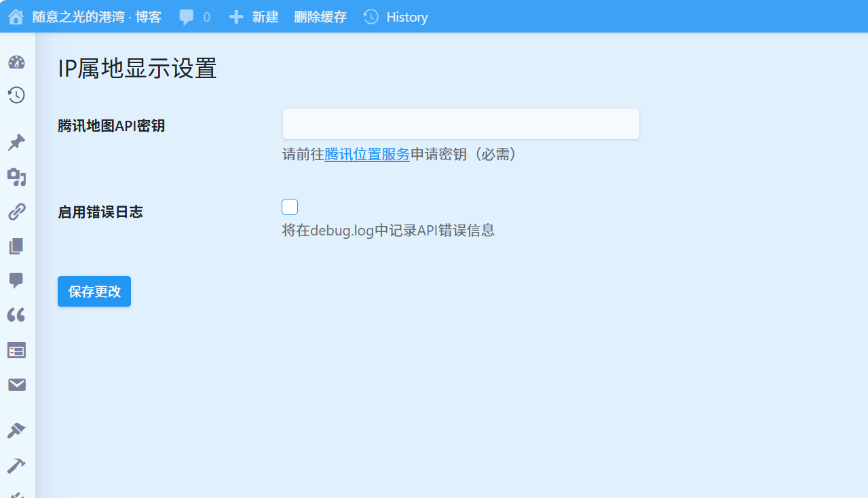
Task: Open Comments speech bubble in sidebar
Action: [16, 280]
